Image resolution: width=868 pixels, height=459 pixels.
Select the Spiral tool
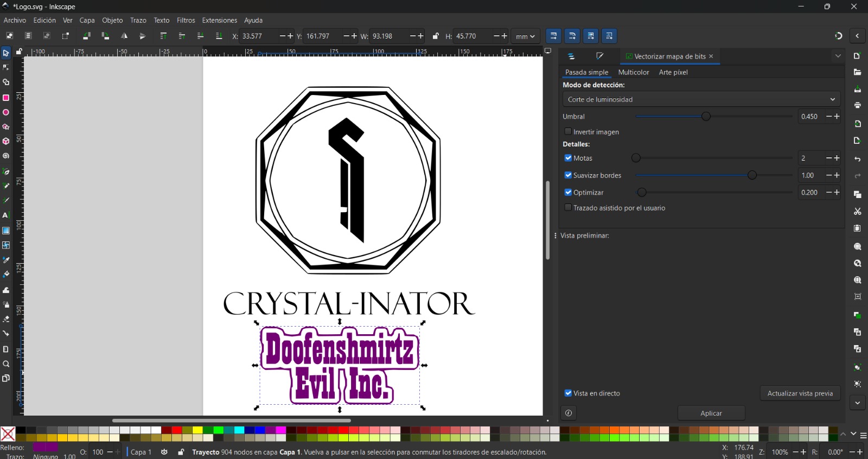click(6, 156)
